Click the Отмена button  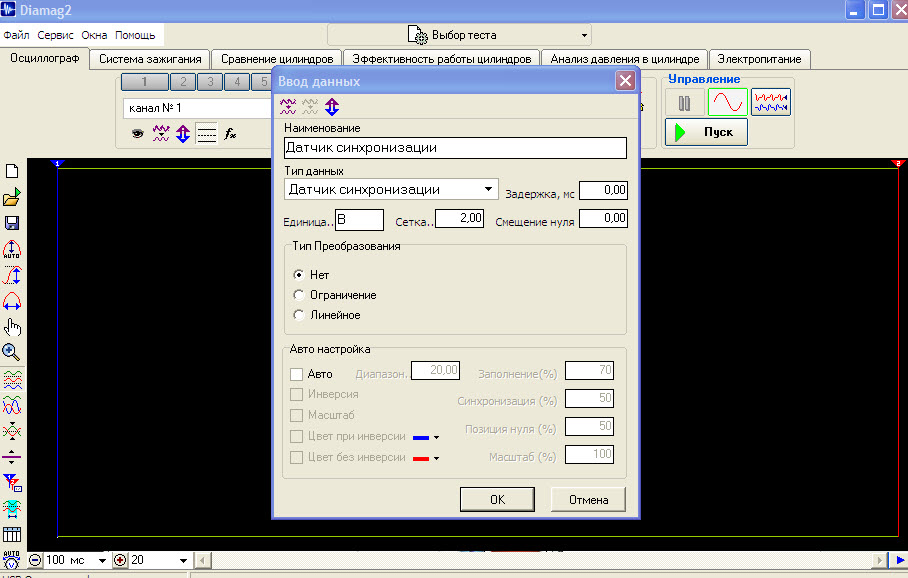pyautogui.click(x=588, y=499)
